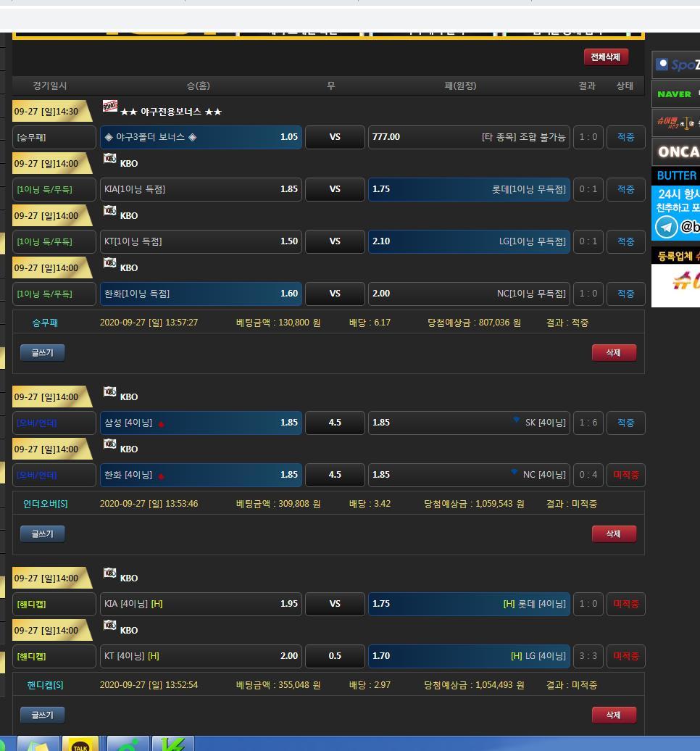Viewport: 700px width, 751px height.
Task: Click the 상태 column header
Action: (x=625, y=86)
